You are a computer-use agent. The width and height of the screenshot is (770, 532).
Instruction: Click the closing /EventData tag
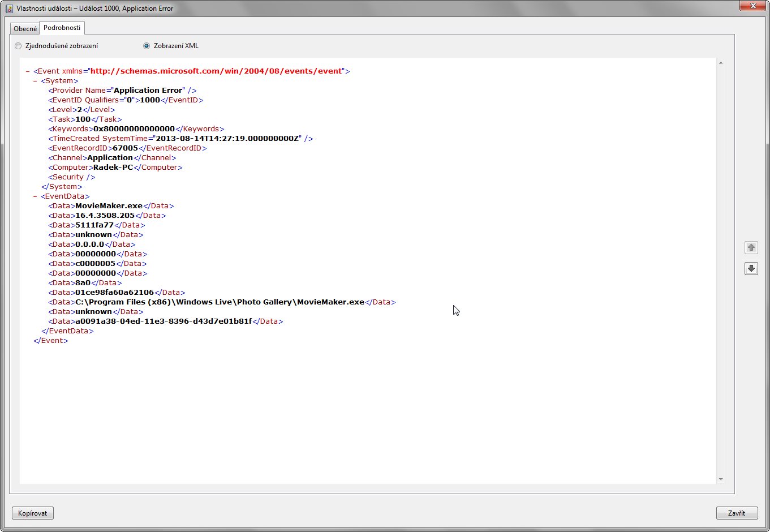(67, 331)
